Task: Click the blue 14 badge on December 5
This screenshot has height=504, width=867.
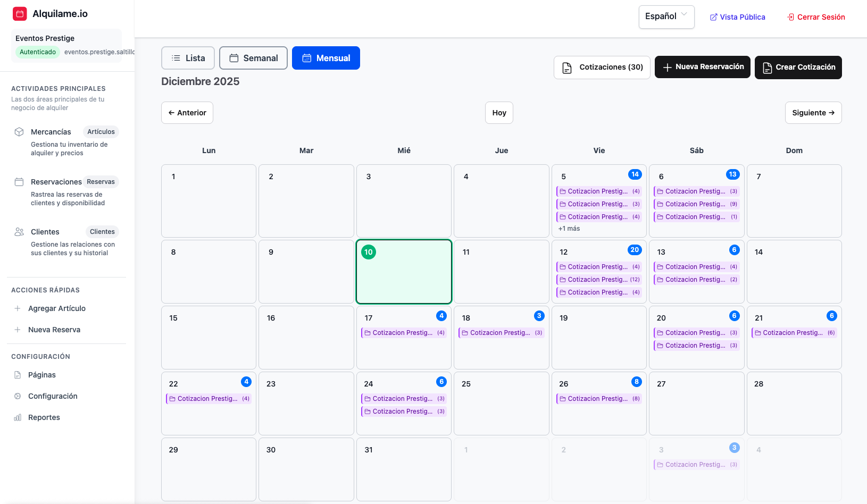Action: click(x=635, y=174)
